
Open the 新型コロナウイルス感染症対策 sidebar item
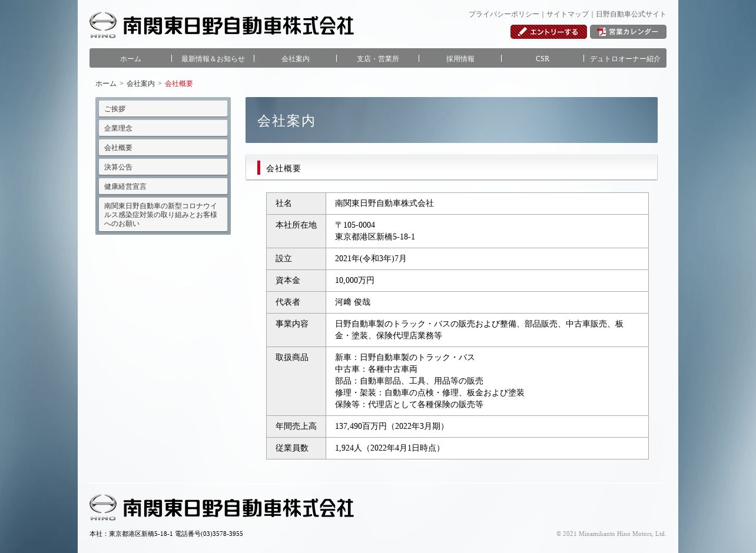coord(163,215)
